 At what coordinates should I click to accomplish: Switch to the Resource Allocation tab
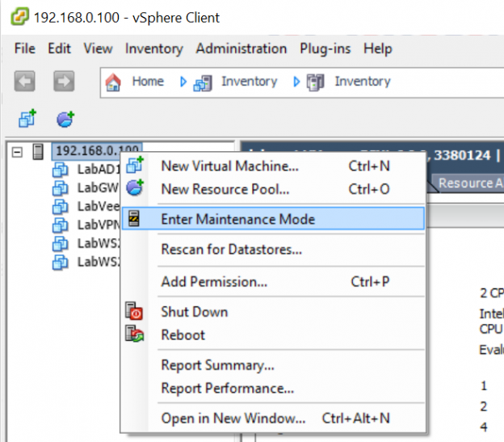point(468,183)
